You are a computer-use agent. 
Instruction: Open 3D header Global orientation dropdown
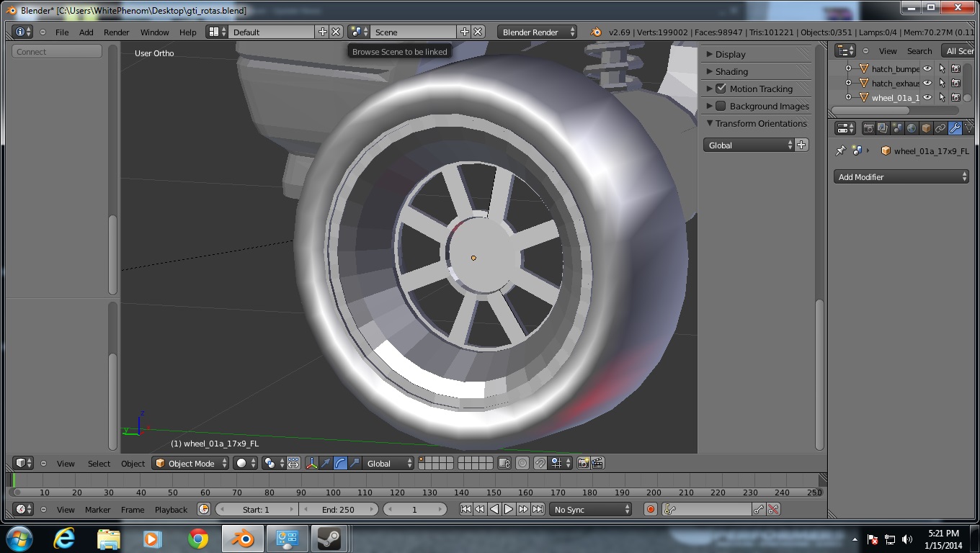pyautogui.click(x=389, y=463)
